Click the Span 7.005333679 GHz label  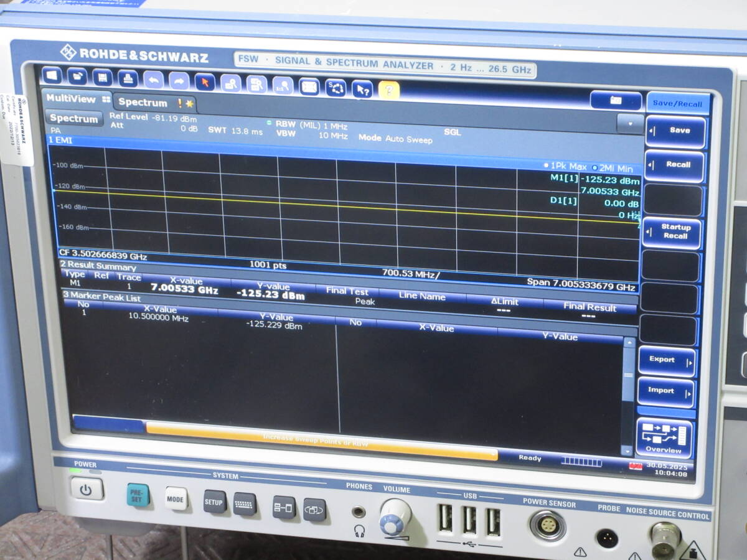[x=581, y=284]
